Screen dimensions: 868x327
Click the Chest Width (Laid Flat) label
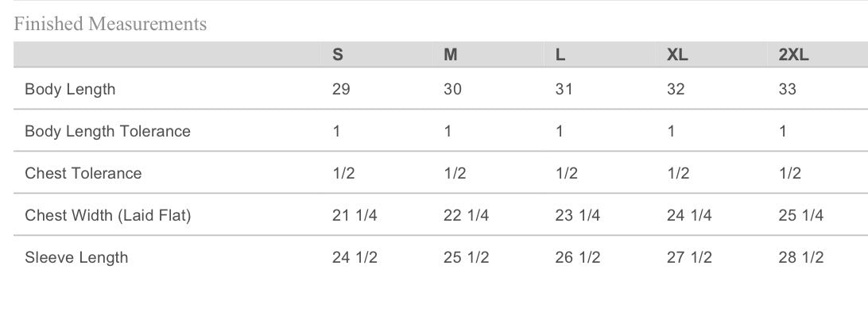(107, 216)
